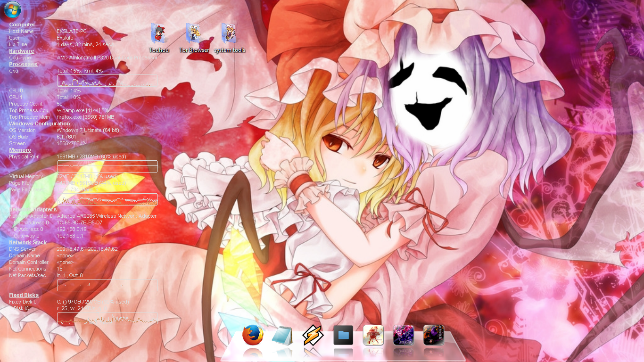The image size is (644, 362).
Task: Click the Net Packets/sec graph
Action: [107, 285]
